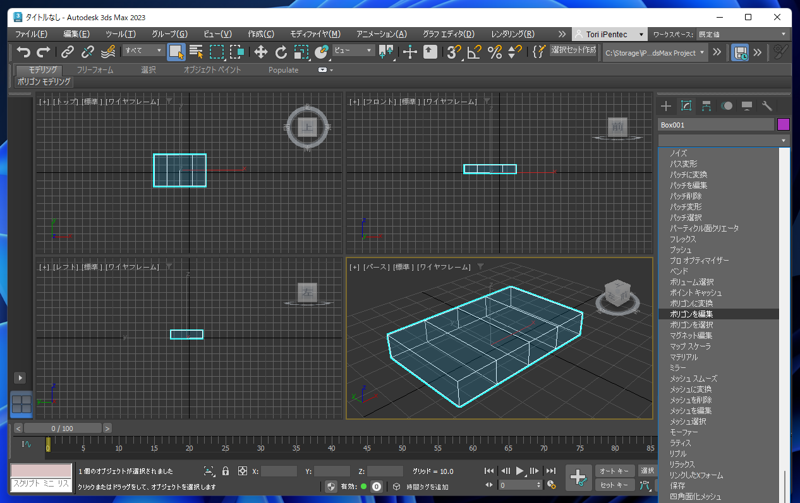Image resolution: width=800 pixels, height=503 pixels.
Task: Choose 'ポリゴンを編集' from the modifier list
Action: (692, 314)
